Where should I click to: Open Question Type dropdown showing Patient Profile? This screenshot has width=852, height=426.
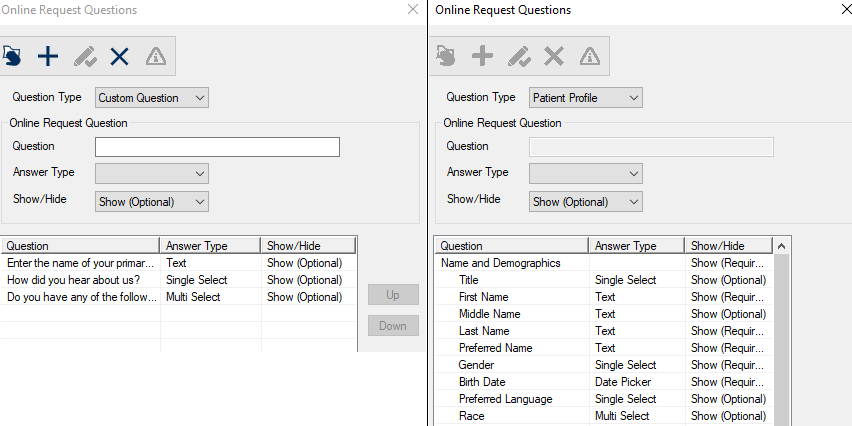coord(586,98)
